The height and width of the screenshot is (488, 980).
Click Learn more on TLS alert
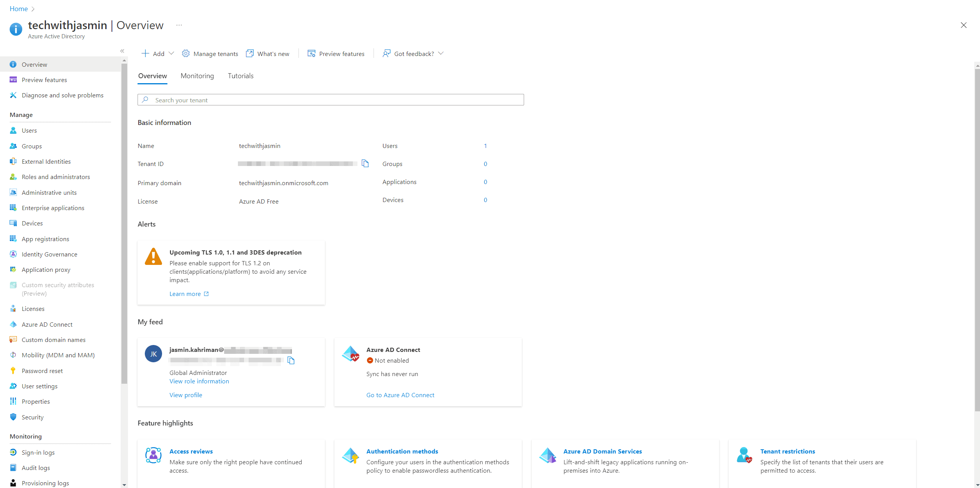(x=189, y=294)
